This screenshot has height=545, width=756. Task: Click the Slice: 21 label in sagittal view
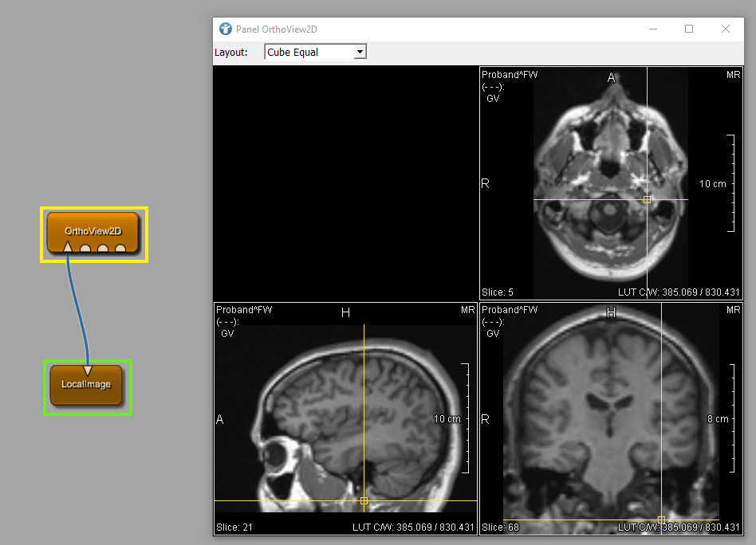coord(233,527)
